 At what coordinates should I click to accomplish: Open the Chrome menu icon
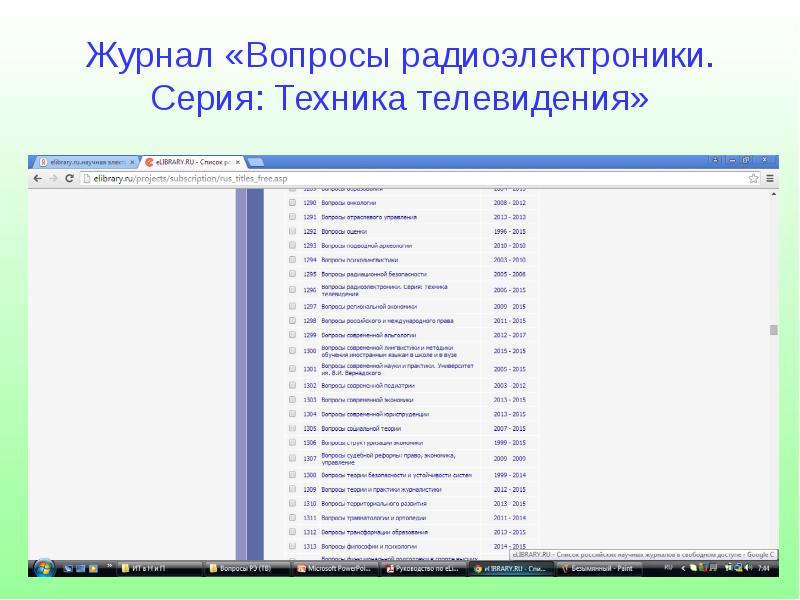click(x=770, y=178)
